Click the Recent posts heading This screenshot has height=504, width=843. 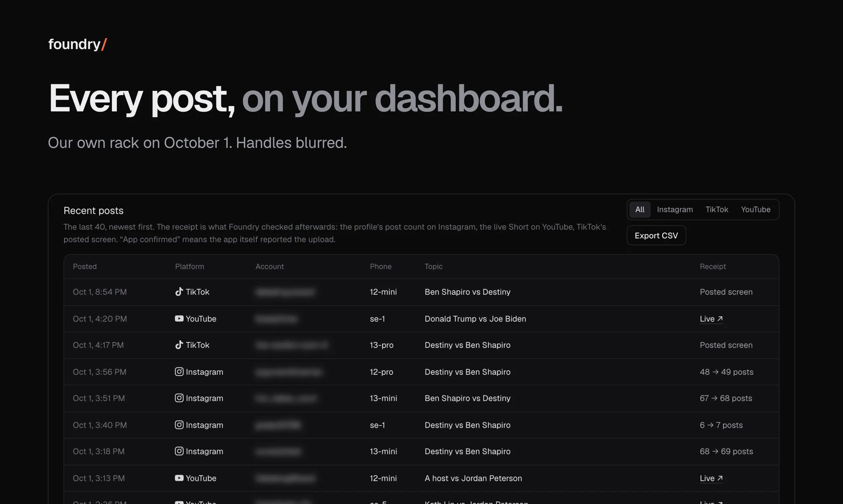coord(94,211)
